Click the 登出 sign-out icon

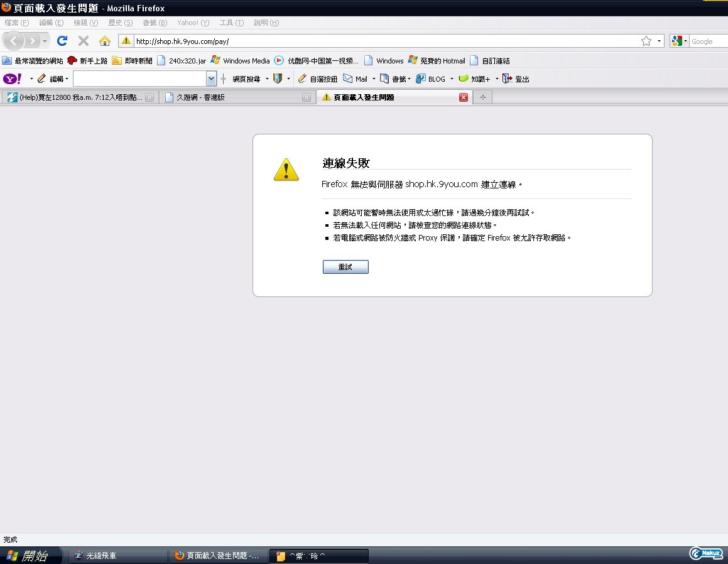[515, 79]
